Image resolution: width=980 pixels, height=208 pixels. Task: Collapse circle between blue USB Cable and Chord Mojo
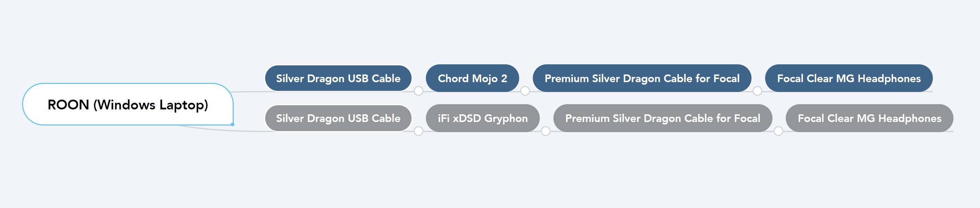(x=419, y=91)
